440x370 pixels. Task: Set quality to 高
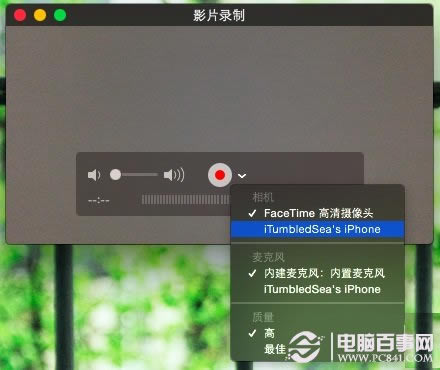[x=317, y=333]
